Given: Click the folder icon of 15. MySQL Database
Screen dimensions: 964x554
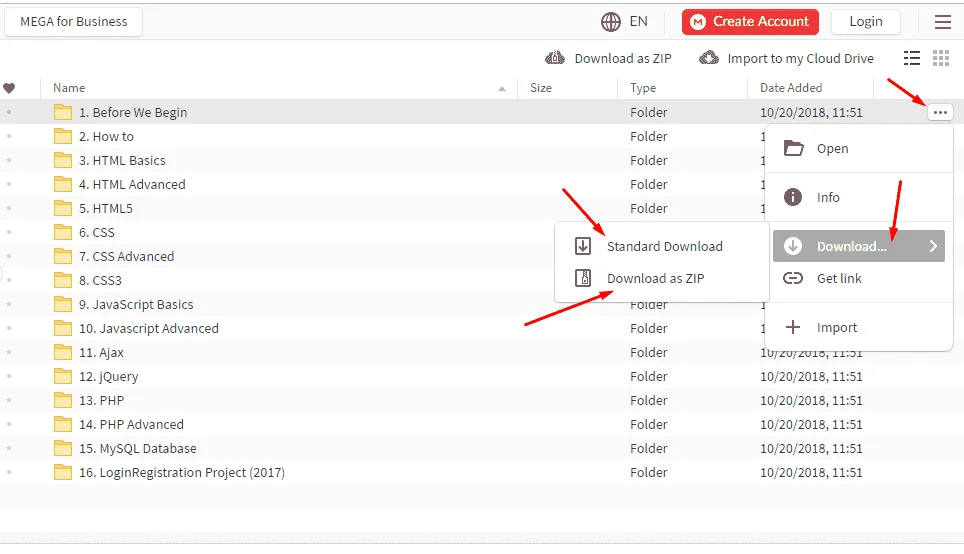Looking at the screenshot, I should [x=63, y=448].
